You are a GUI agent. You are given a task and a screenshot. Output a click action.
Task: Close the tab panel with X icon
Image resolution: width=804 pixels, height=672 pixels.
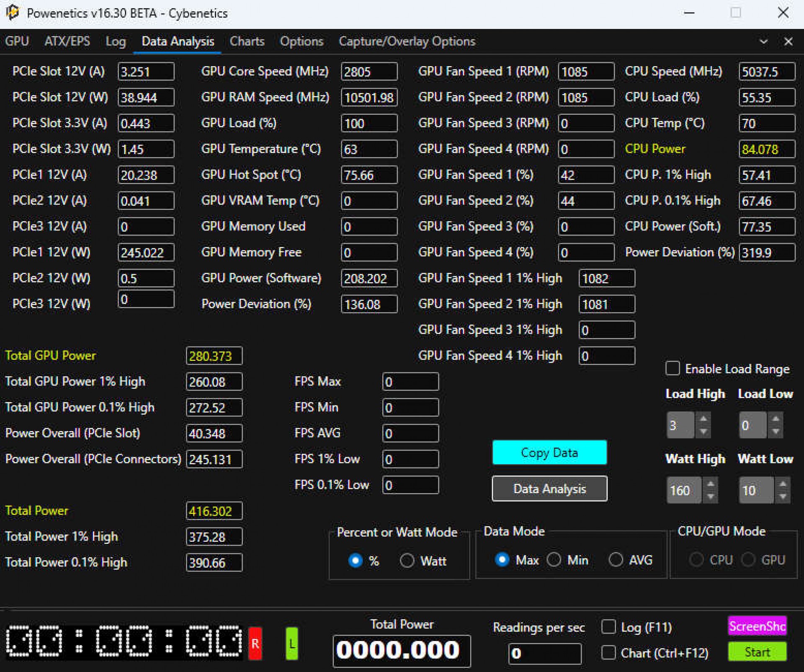coord(788,41)
